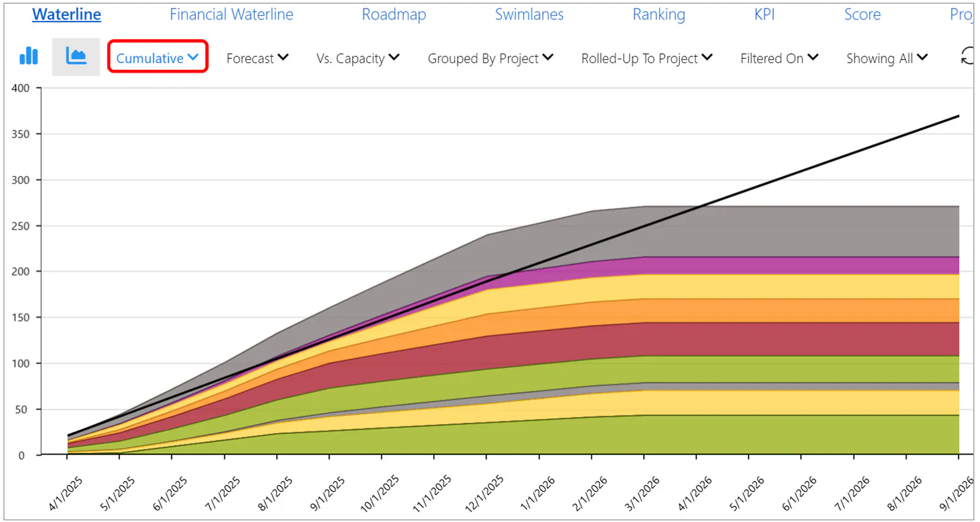
Task: Select the area chart view icon
Action: (x=76, y=57)
